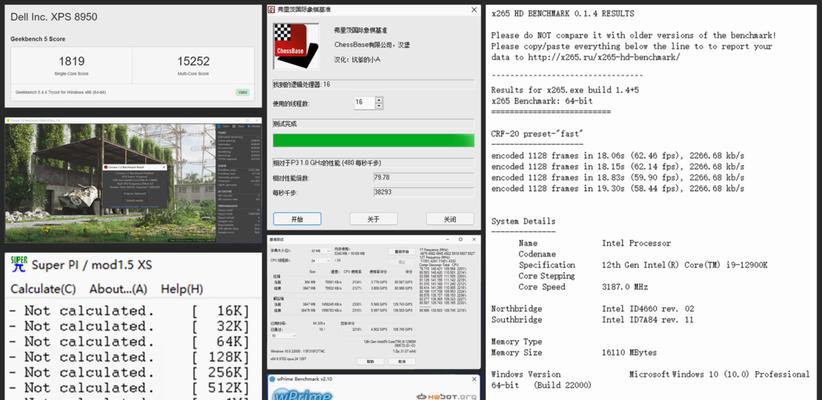This screenshot has height=400, width=822.
Task: Click the Dell Inc. XPS 8950 heading
Action: 54,17
